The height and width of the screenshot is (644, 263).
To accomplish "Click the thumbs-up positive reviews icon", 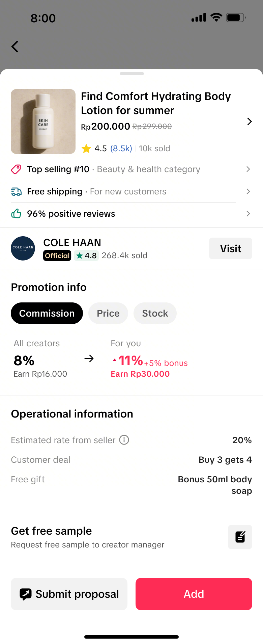I will pyautogui.click(x=16, y=214).
